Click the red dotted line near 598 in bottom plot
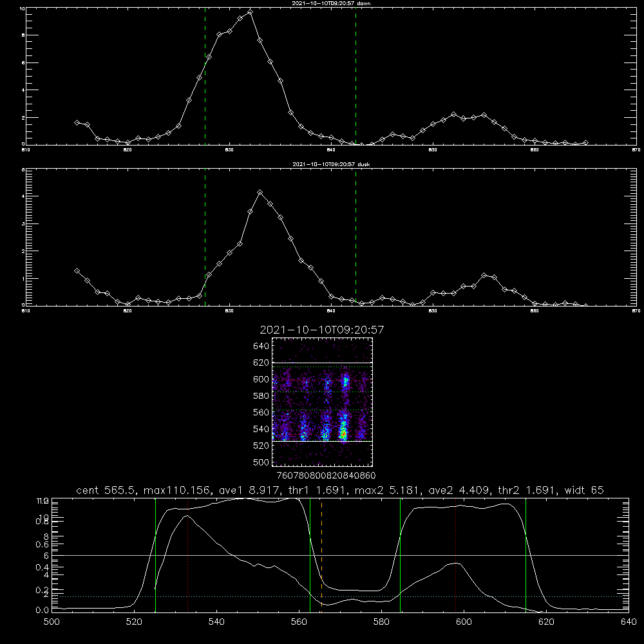 455,555
